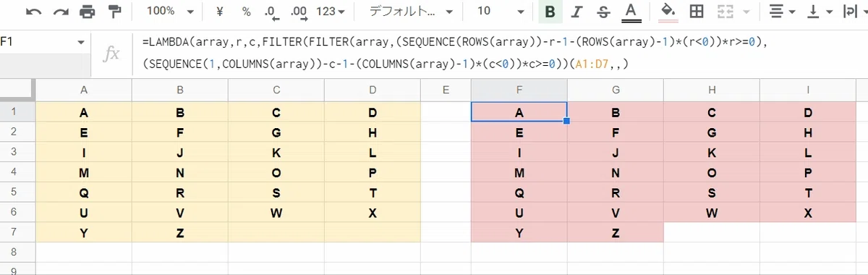This screenshot has height=275, width=868.
Task: Select column I header
Action: [808, 90]
